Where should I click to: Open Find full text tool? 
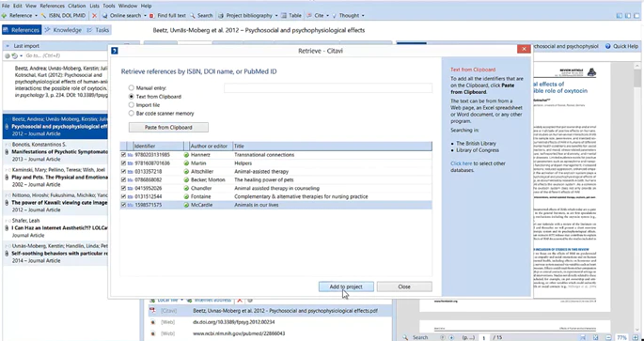(169, 16)
